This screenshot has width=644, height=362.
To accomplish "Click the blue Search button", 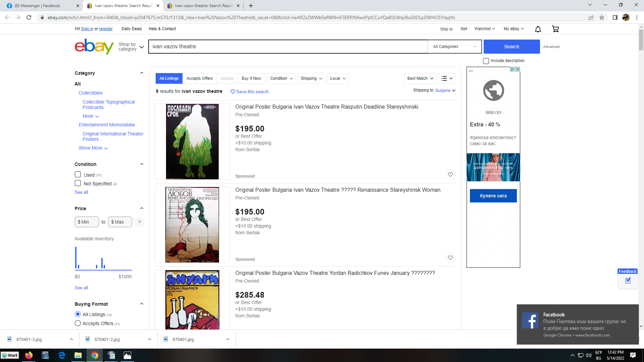I will pyautogui.click(x=511, y=47).
